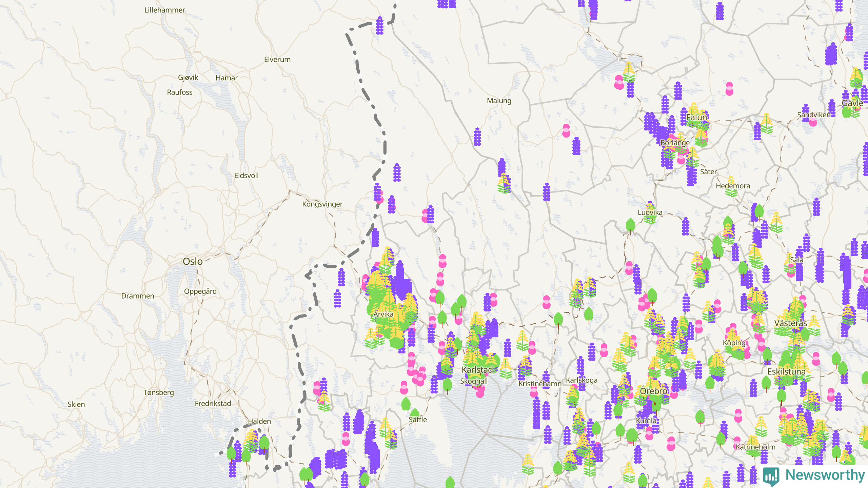This screenshot has height=488, width=868.
Task: Select the Örebro label
Action: [x=653, y=391]
